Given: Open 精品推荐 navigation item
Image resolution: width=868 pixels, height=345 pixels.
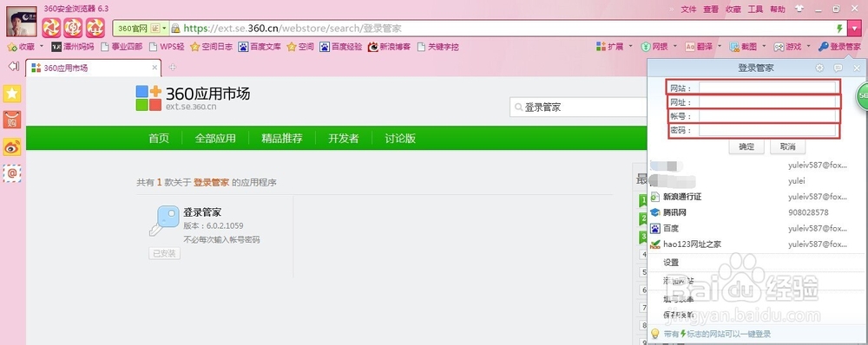Looking at the screenshot, I should click(x=282, y=138).
